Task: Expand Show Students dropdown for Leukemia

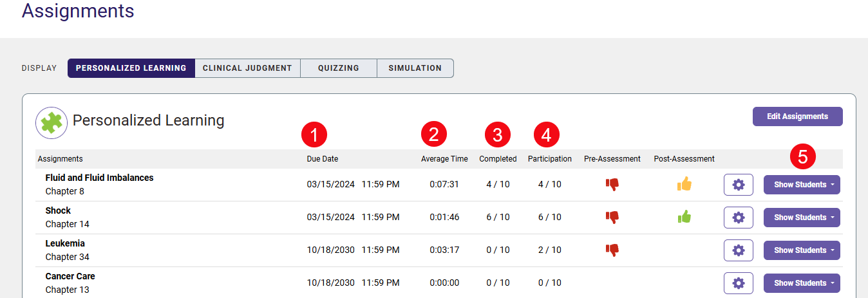Action: tap(802, 250)
